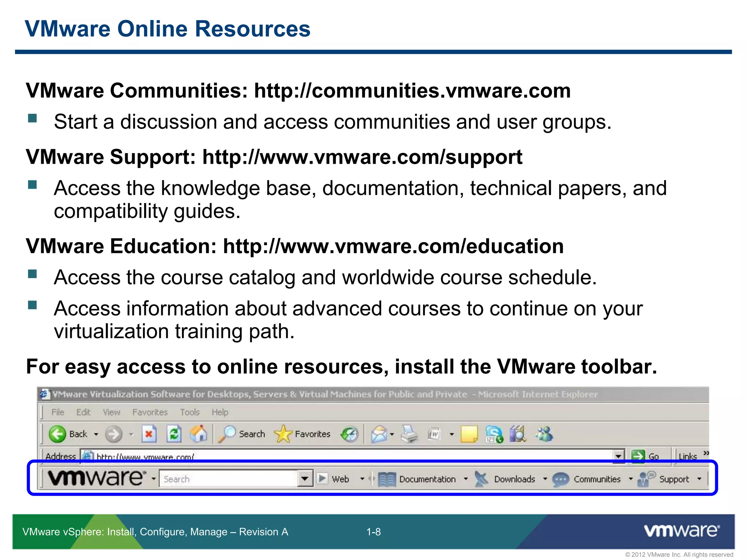Click the Internet Explorer title bar icon

[x=44, y=394]
